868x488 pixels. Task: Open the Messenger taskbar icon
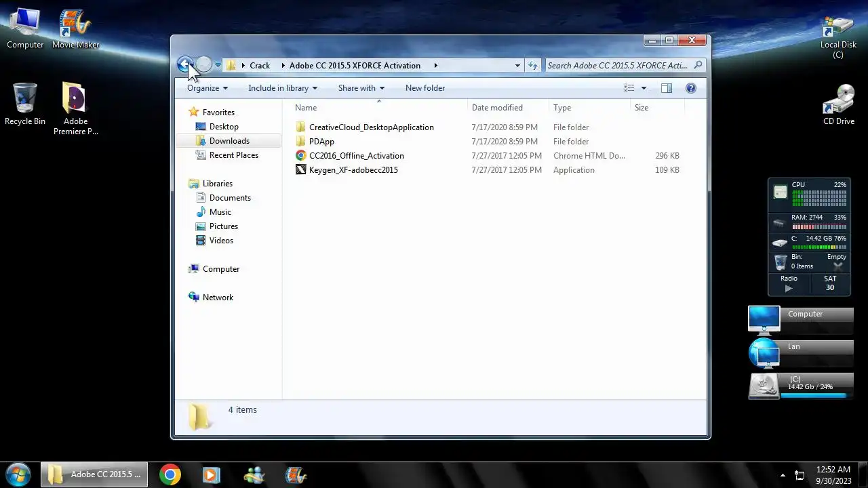pos(254,474)
